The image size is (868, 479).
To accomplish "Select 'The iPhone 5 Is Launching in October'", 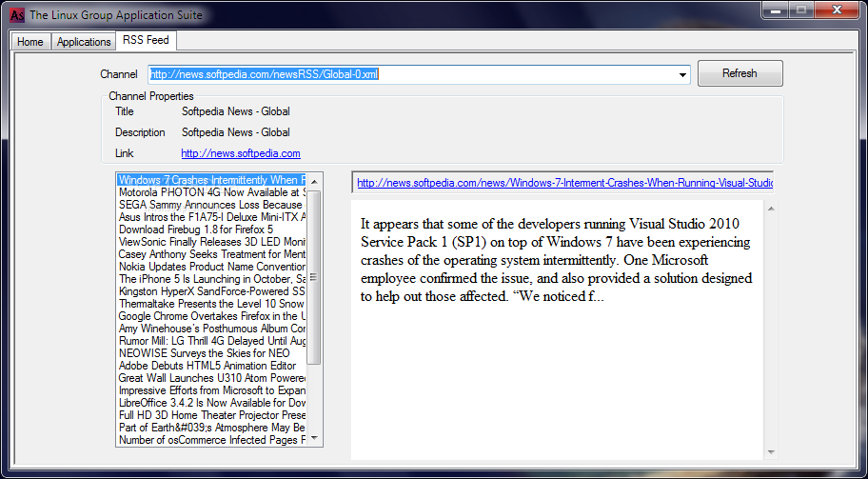I will (211, 278).
